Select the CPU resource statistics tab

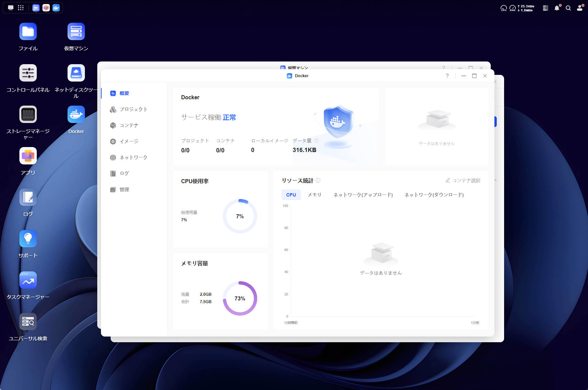[x=291, y=195]
